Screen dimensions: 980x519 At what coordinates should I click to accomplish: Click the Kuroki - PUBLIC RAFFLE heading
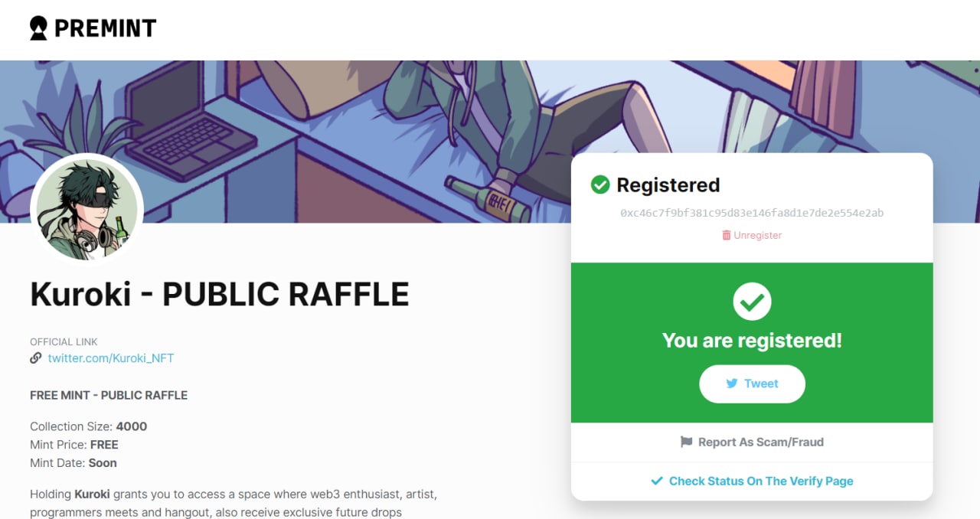click(x=220, y=294)
